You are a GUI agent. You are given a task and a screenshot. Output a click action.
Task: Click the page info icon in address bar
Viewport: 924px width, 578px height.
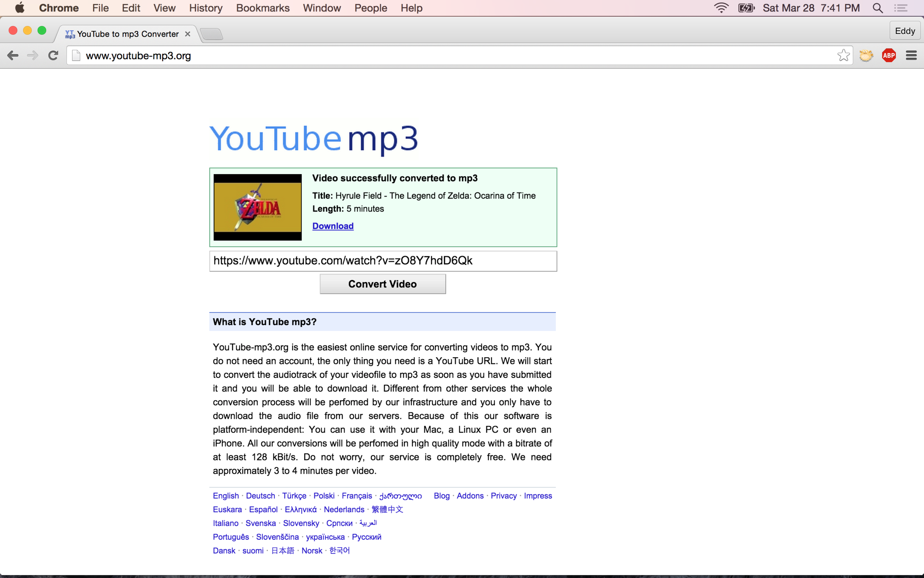tap(76, 55)
